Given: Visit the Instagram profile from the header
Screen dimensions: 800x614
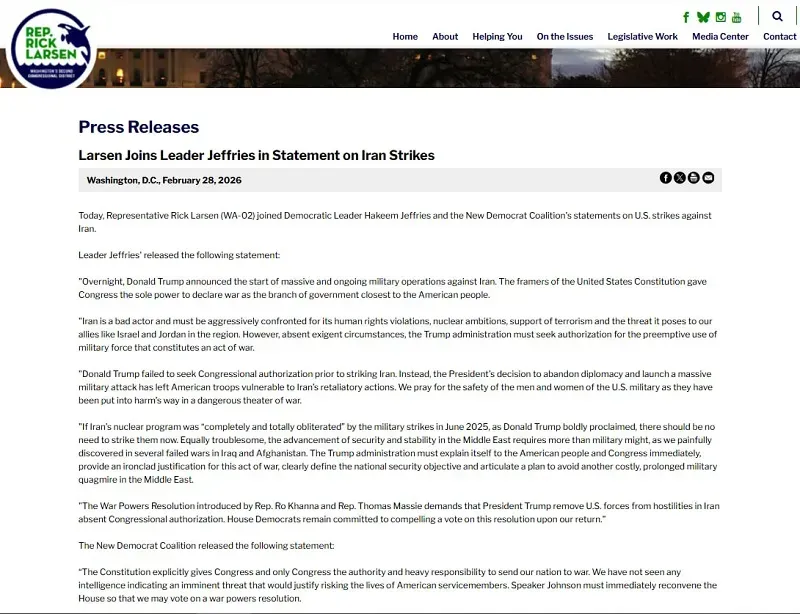Looking at the screenshot, I should click(720, 17).
